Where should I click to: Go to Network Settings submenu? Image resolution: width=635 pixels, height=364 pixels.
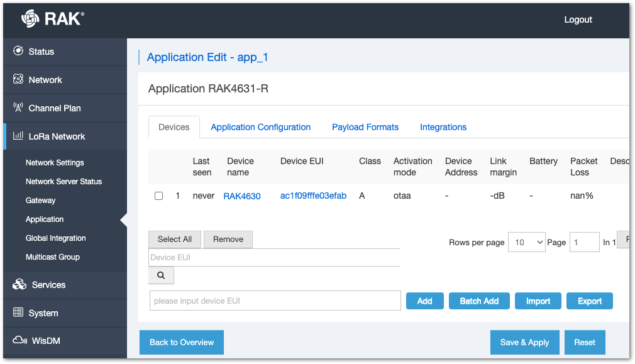[55, 163]
